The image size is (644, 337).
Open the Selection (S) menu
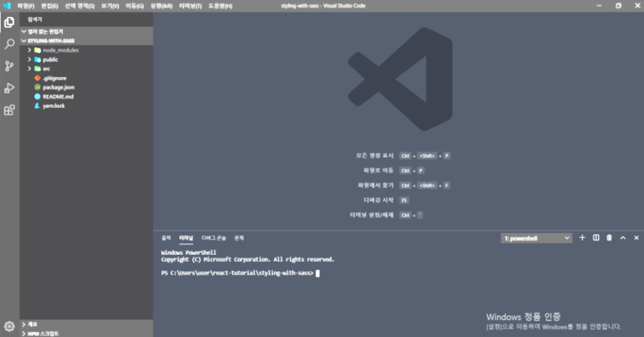[79, 6]
